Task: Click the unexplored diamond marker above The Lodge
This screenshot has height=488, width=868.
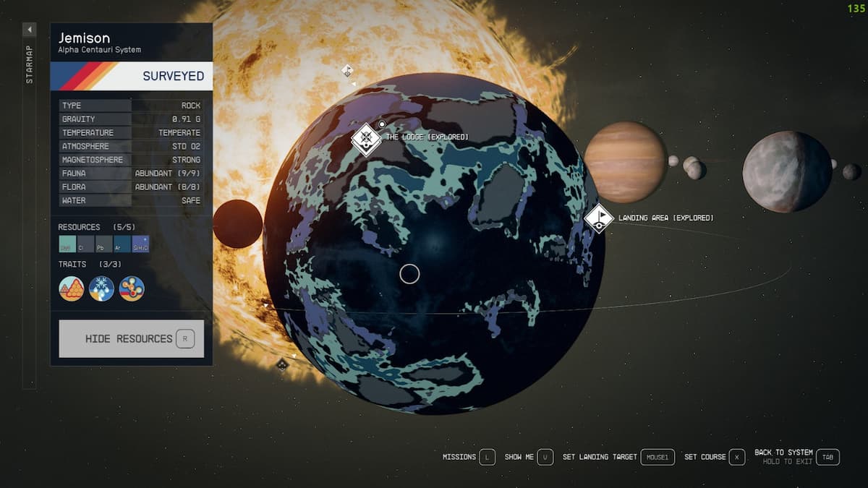Action: 347,71
